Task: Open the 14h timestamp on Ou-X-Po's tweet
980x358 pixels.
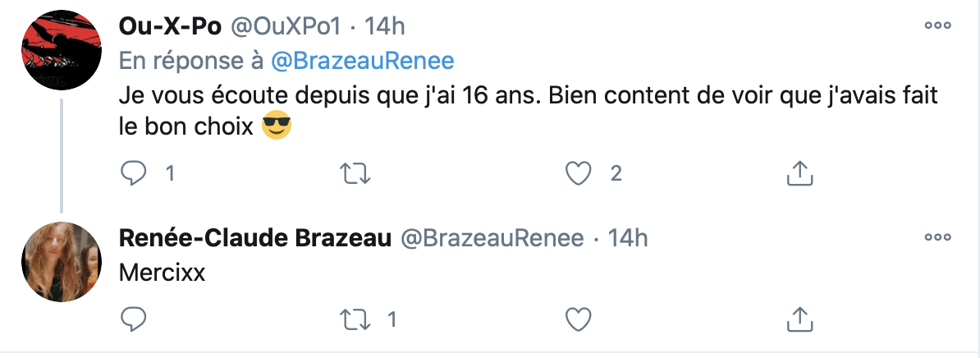Action: (384, 26)
